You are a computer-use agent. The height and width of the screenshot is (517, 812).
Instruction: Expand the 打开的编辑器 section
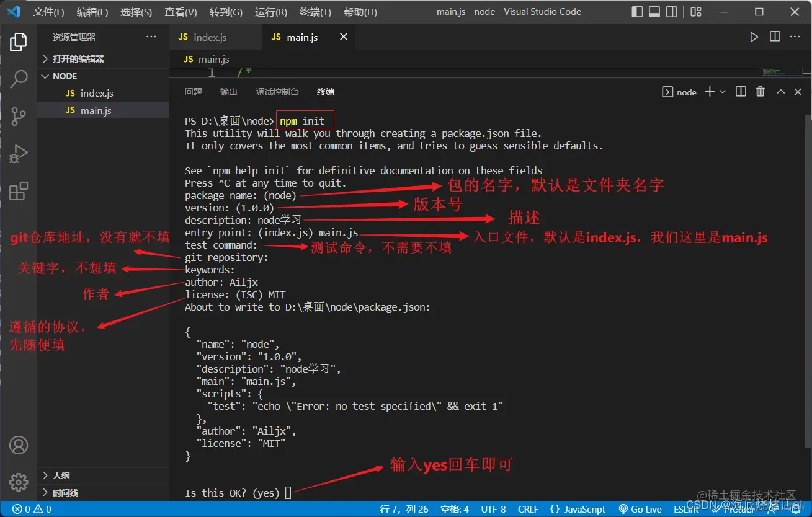103,59
